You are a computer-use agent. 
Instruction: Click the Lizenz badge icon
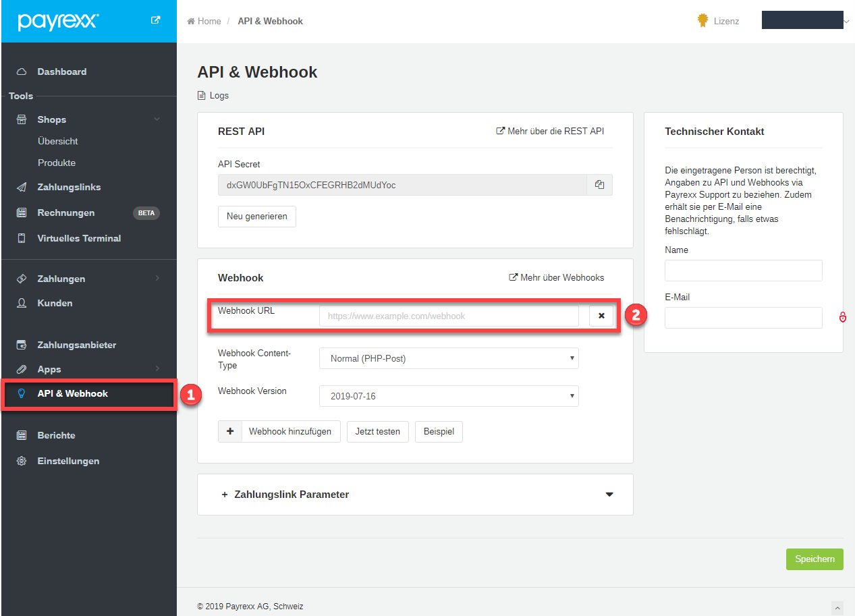[702, 21]
